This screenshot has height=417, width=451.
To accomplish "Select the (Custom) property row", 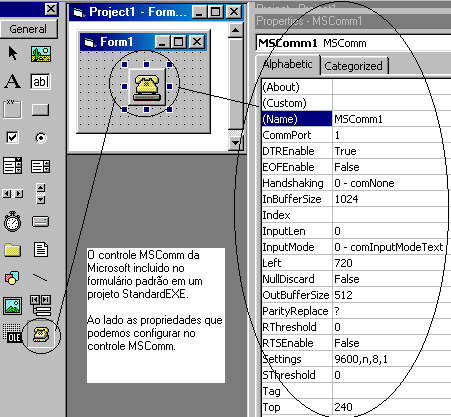I will pos(356,103).
